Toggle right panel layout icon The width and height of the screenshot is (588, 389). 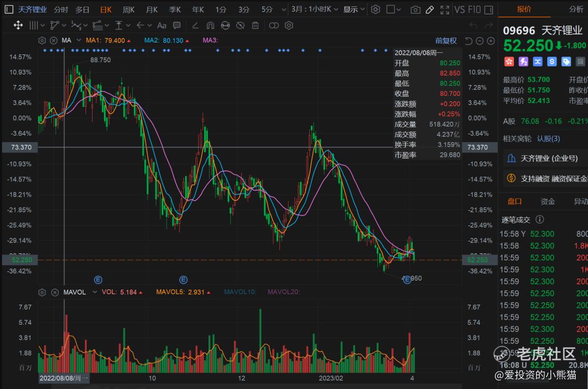tap(488, 10)
